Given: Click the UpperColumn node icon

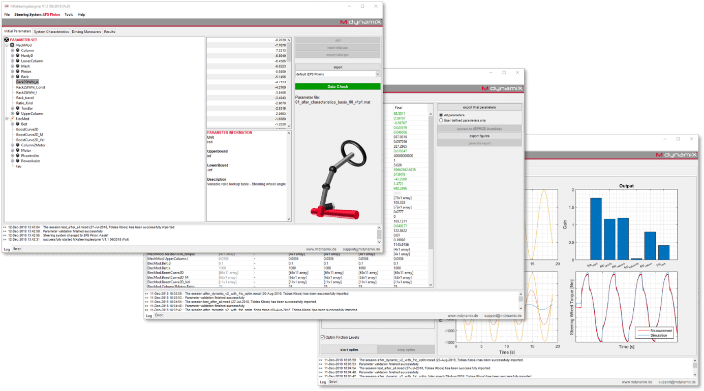Looking at the screenshot, I should tap(18, 114).
